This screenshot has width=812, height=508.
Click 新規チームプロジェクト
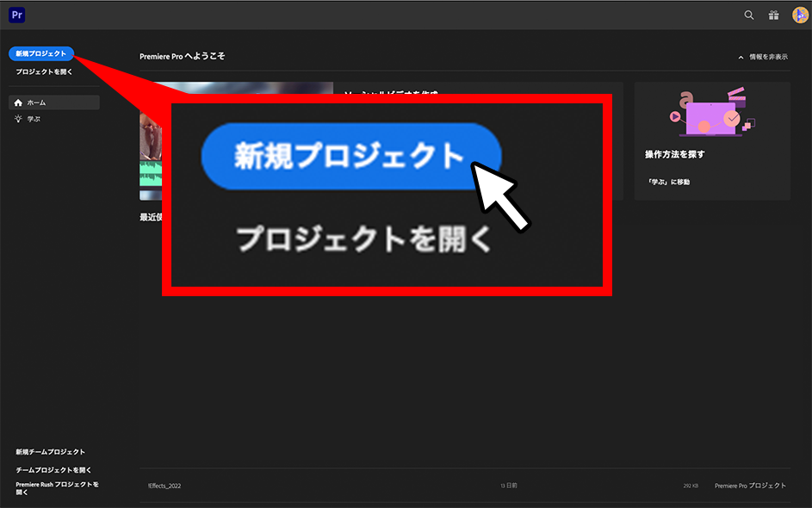[x=50, y=452]
